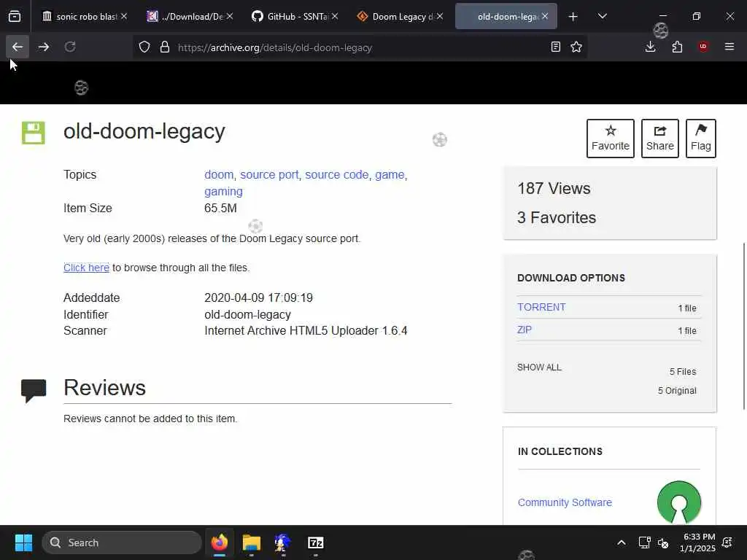Click the taskbar Search box
Viewport: 747px width, 560px height.
point(122,542)
